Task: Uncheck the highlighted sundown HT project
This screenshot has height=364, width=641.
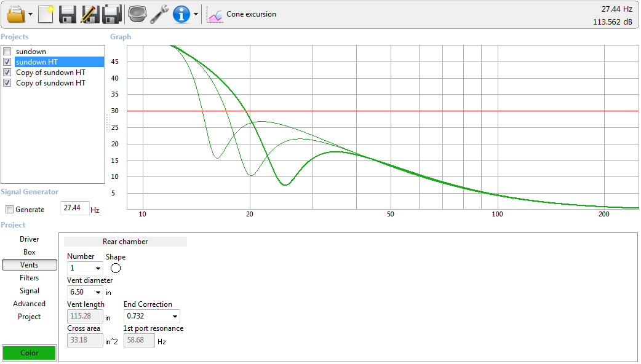Action: click(7, 61)
